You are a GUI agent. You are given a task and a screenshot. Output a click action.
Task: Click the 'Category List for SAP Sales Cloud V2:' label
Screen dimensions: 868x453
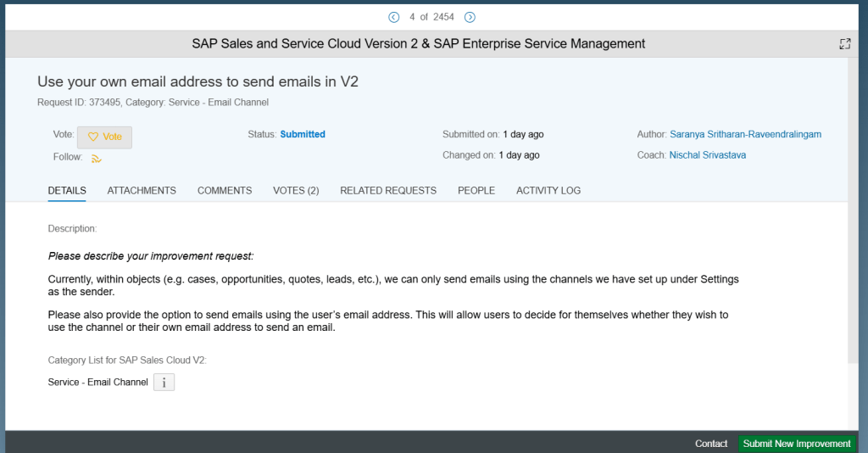coord(127,360)
